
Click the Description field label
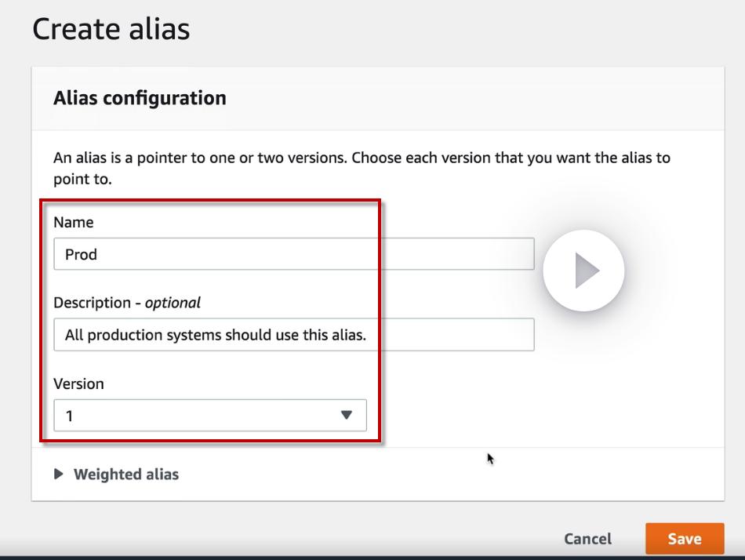pos(92,303)
